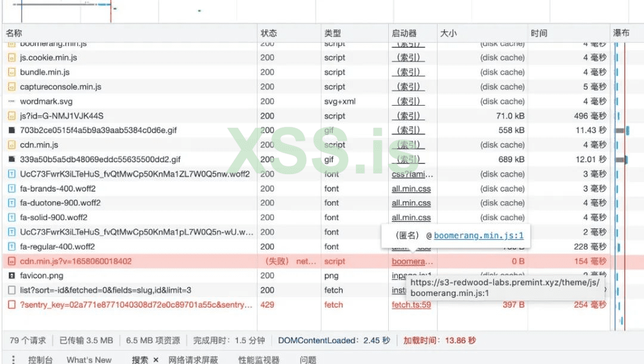This screenshot has width=644, height=364.
Task: Open the 网络请求屏蔽 drawer tab
Action: pyautogui.click(x=193, y=360)
